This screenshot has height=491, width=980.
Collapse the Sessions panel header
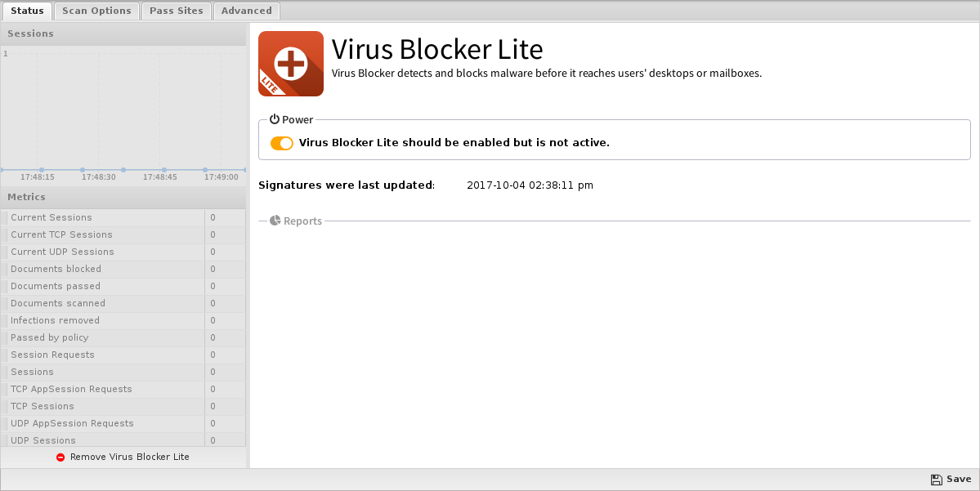(123, 33)
